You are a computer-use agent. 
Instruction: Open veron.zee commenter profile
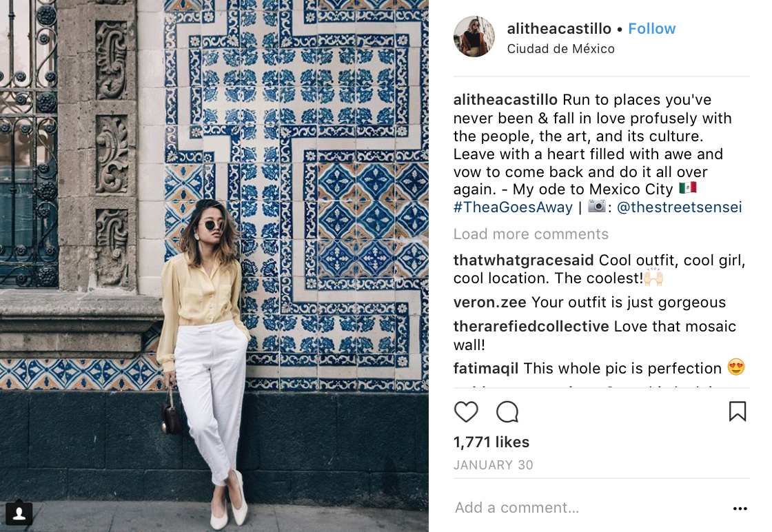[x=489, y=302]
